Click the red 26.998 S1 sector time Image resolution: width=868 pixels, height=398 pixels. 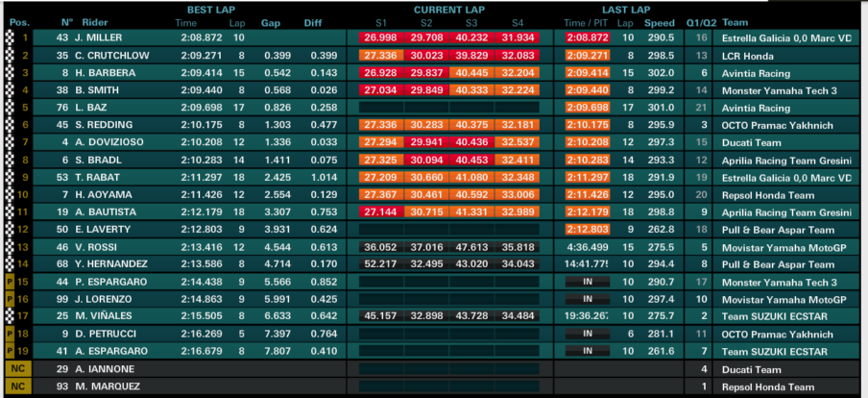(x=381, y=37)
